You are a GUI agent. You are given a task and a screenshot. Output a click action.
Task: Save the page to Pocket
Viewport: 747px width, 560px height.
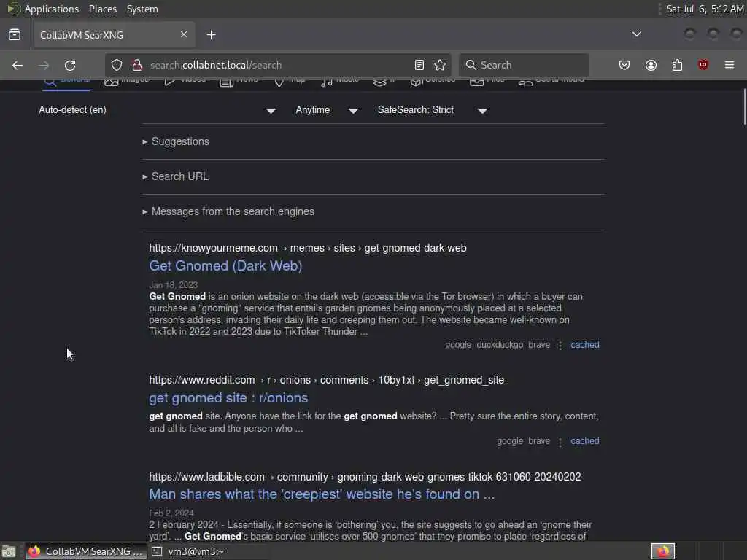(624, 65)
